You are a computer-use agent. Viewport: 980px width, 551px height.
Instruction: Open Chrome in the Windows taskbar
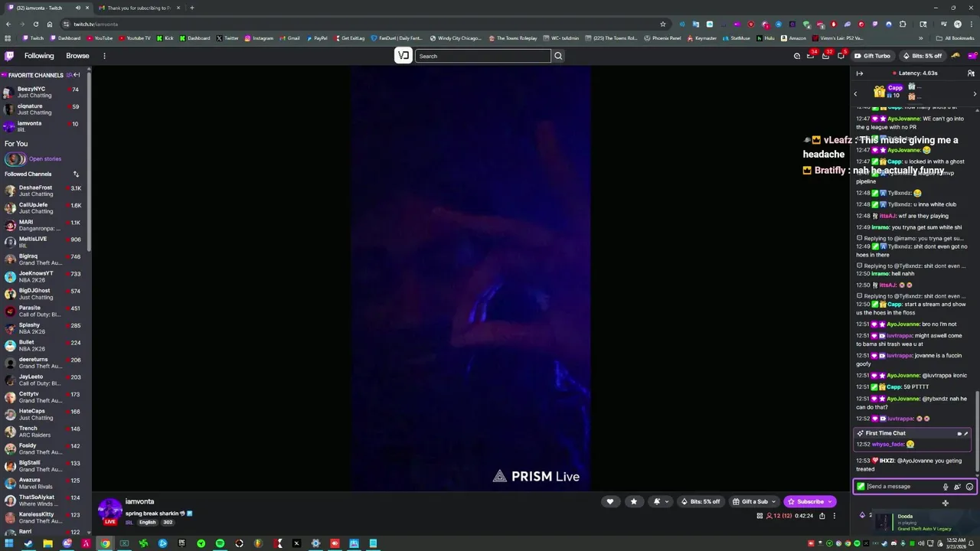tap(105, 544)
